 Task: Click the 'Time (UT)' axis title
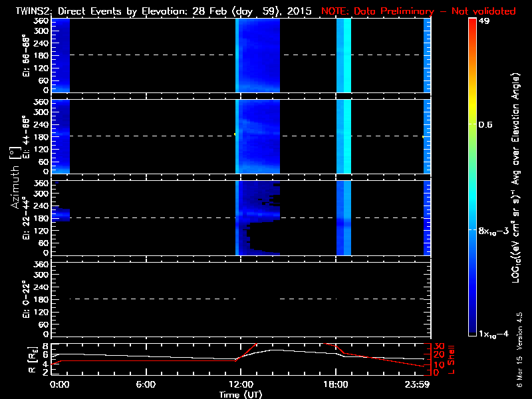241,394
